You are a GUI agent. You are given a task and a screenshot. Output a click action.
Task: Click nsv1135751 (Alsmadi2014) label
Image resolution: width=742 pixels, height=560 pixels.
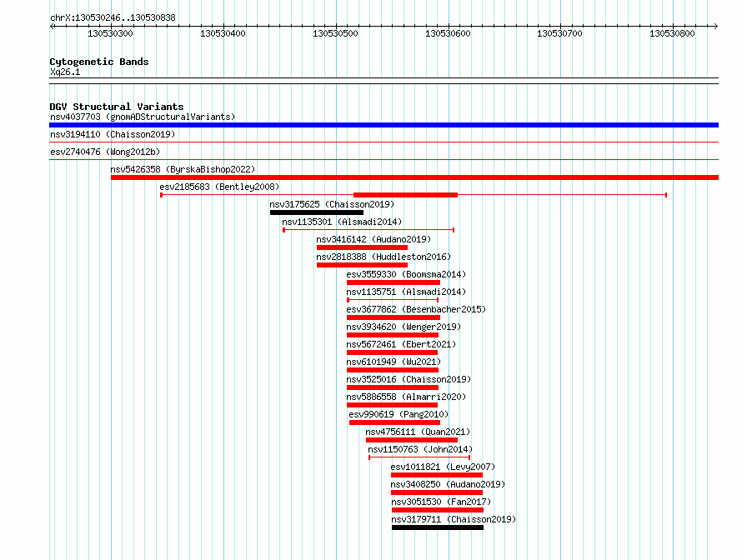(x=406, y=292)
